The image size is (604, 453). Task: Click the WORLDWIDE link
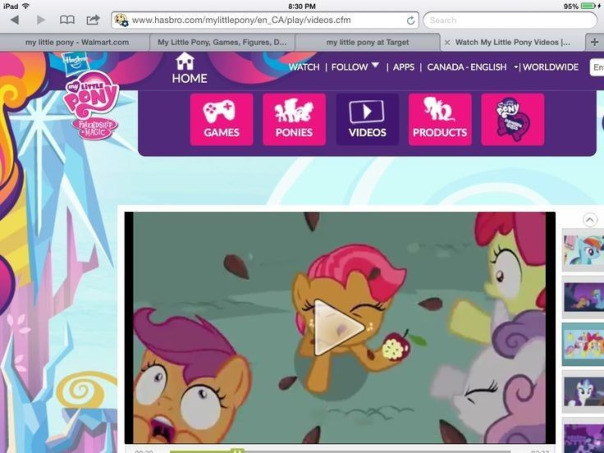click(x=550, y=67)
